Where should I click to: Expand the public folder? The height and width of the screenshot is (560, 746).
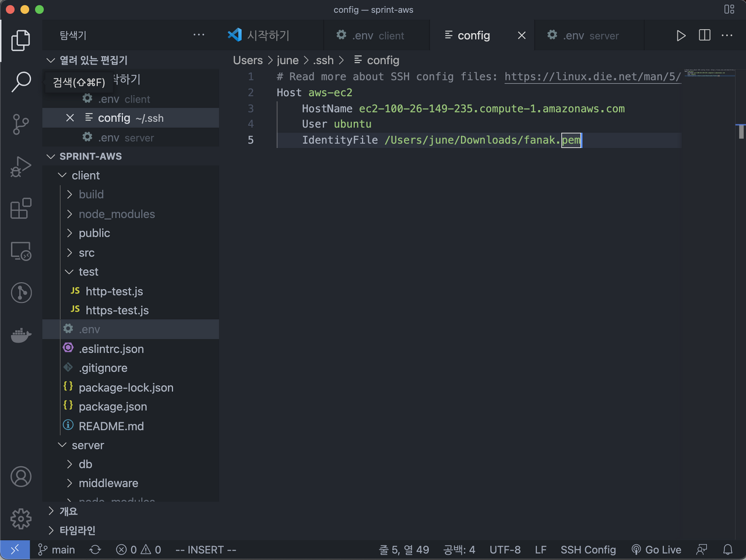(131, 233)
